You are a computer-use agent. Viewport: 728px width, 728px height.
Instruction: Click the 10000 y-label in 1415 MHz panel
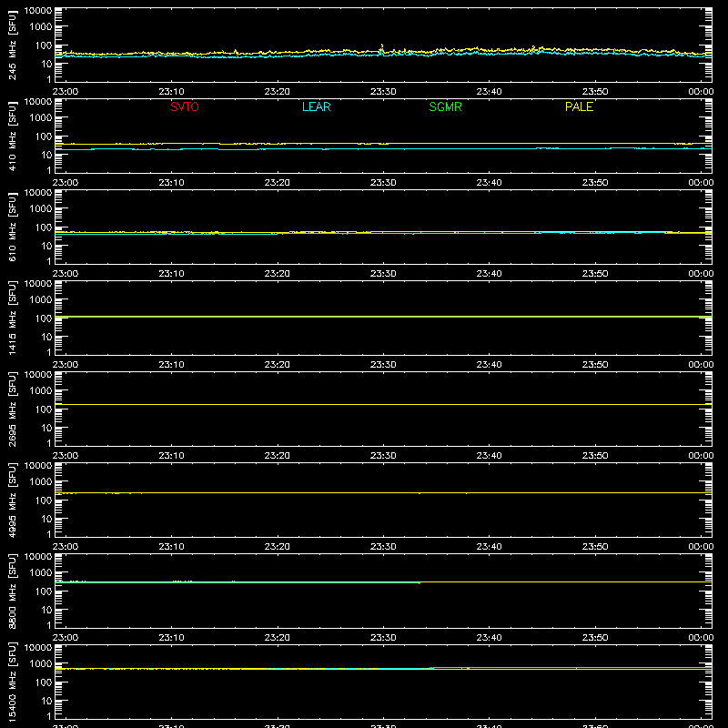coord(38,284)
